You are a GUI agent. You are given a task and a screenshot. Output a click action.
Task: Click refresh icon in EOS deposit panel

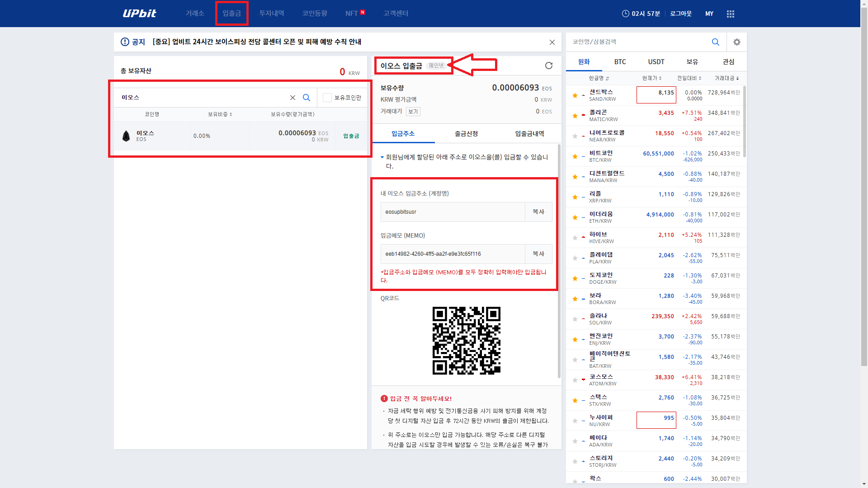tap(548, 66)
